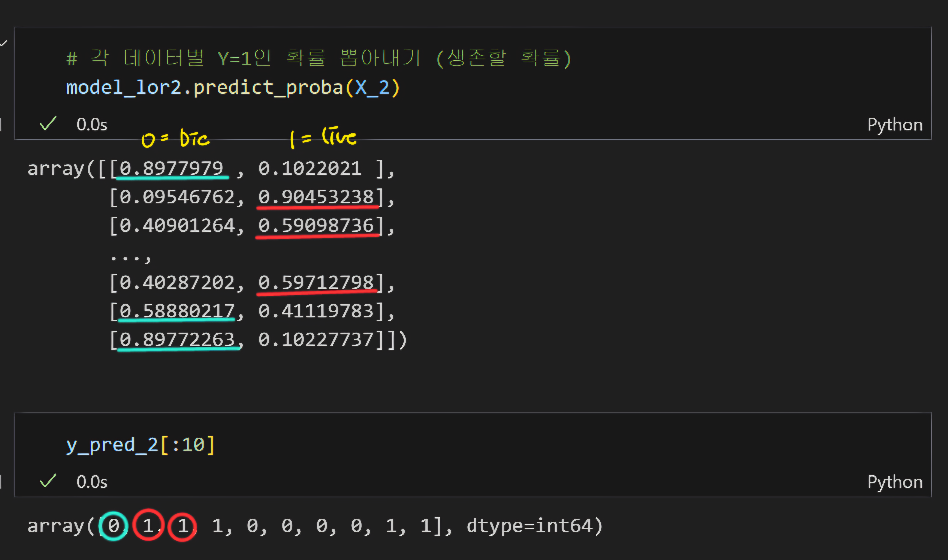The width and height of the screenshot is (948, 560).
Task: Click the green checkmark under y_pred_2 cell
Action: [x=48, y=481]
